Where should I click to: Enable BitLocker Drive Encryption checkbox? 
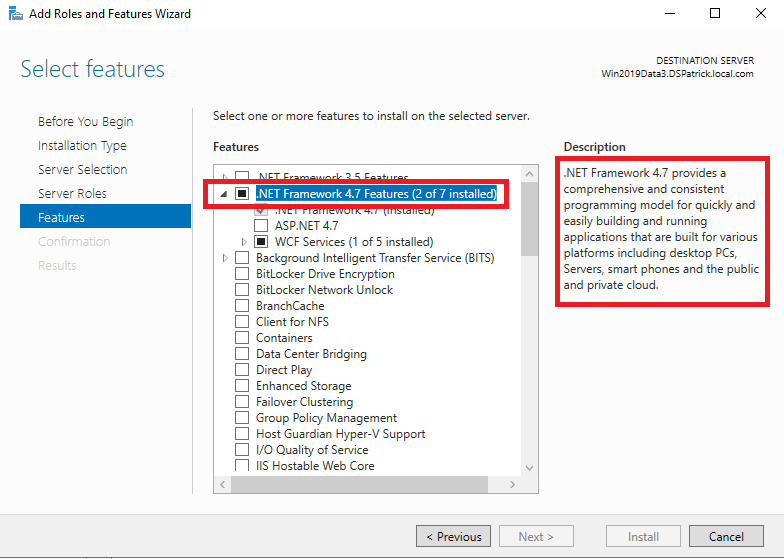(x=242, y=274)
